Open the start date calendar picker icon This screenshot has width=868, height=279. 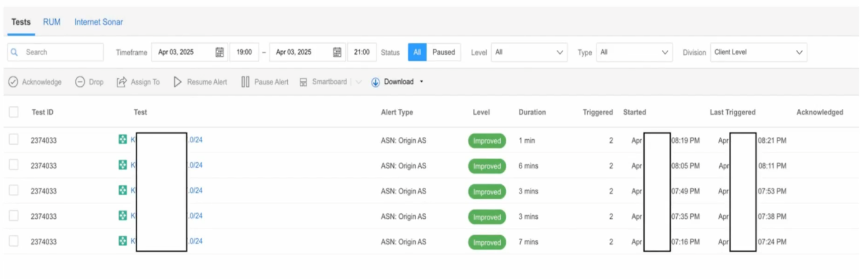click(x=220, y=52)
